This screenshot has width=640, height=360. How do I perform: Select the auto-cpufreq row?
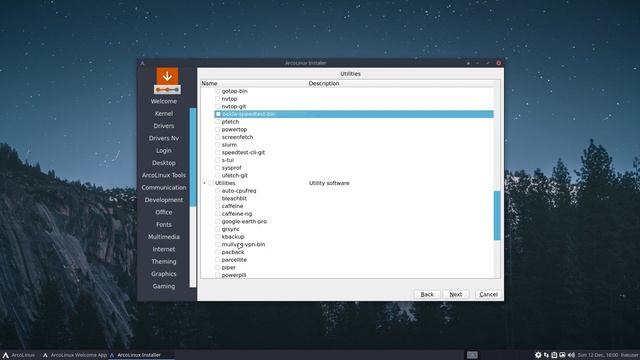click(x=353, y=191)
